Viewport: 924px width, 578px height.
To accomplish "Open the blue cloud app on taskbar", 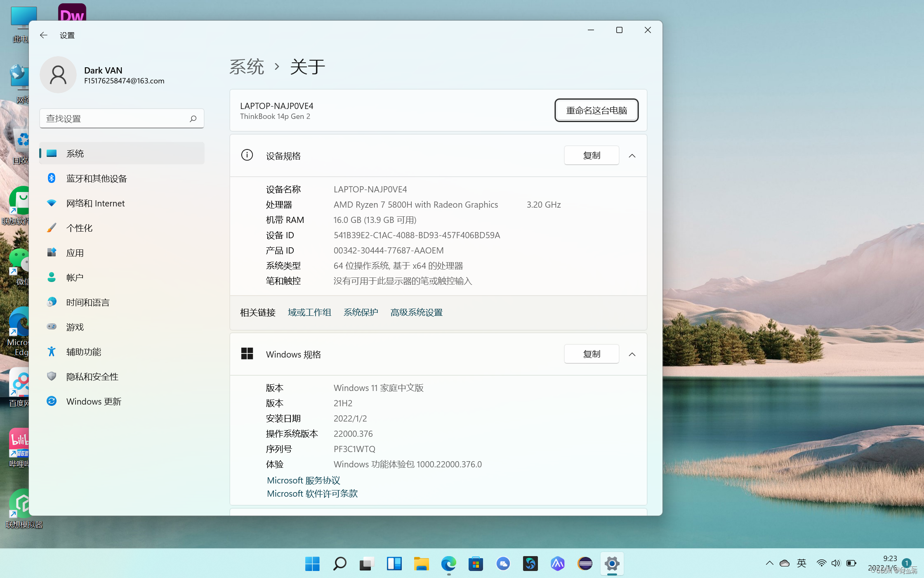I will point(503,564).
